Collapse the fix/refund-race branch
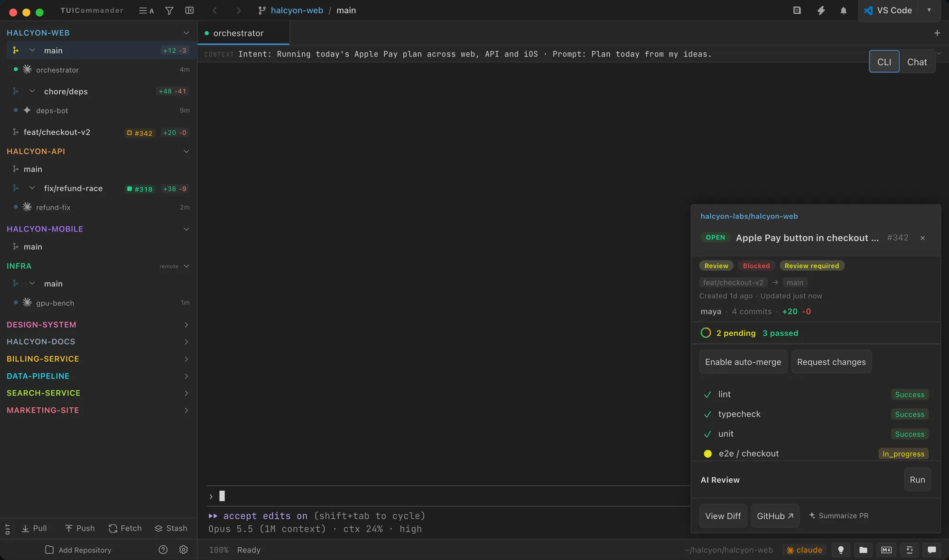The height and width of the screenshot is (560, 949). click(x=32, y=188)
